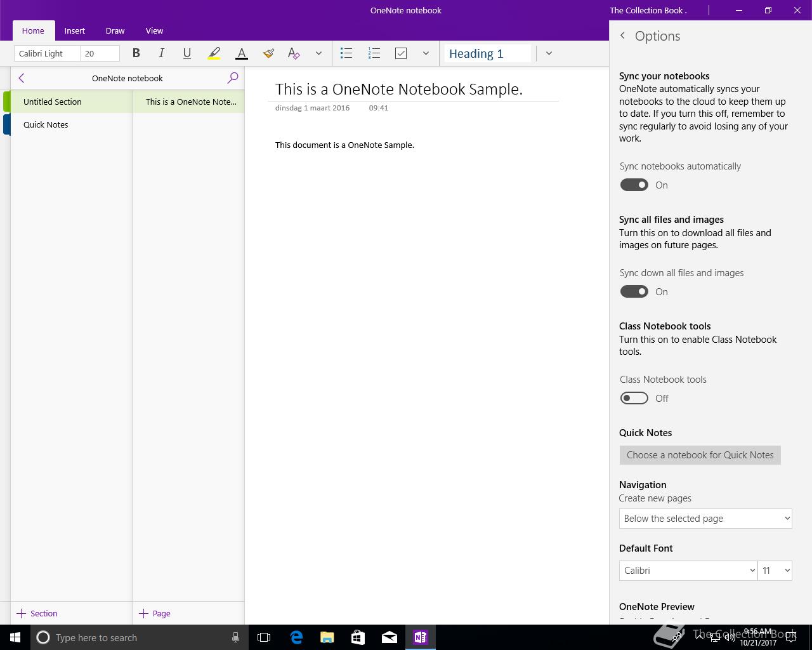812x650 pixels.
Task: Turn off Sync down all files and images
Action: pos(634,291)
